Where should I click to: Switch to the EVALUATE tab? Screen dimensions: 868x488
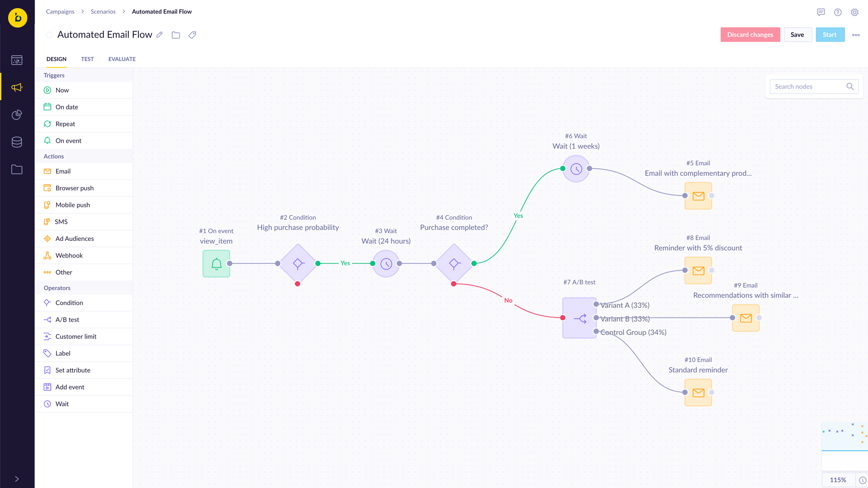click(x=122, y=59)
